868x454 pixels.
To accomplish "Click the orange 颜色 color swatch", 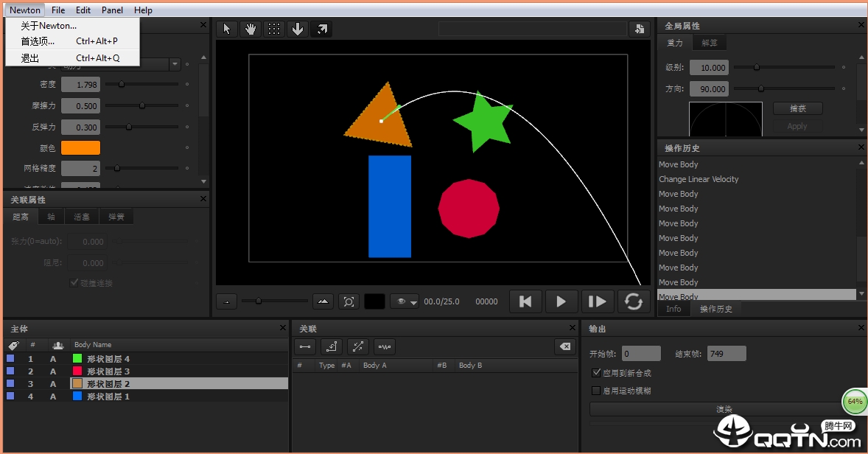I will (80, 147).
